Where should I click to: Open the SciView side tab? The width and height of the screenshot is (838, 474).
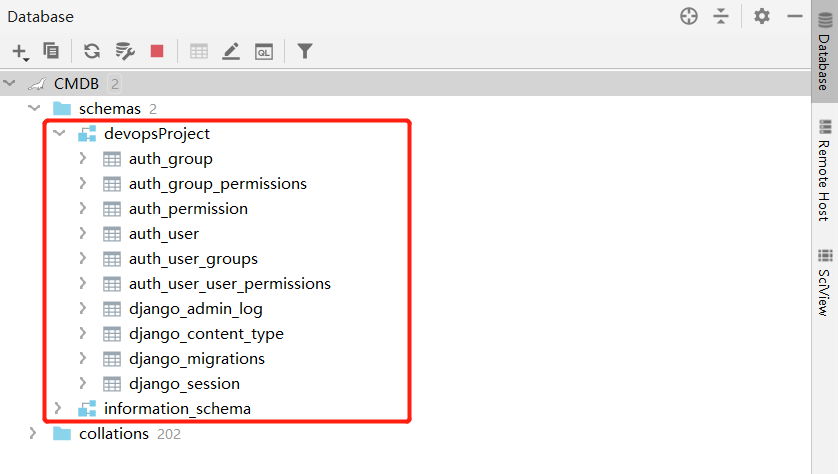click(x=825, y=283)
